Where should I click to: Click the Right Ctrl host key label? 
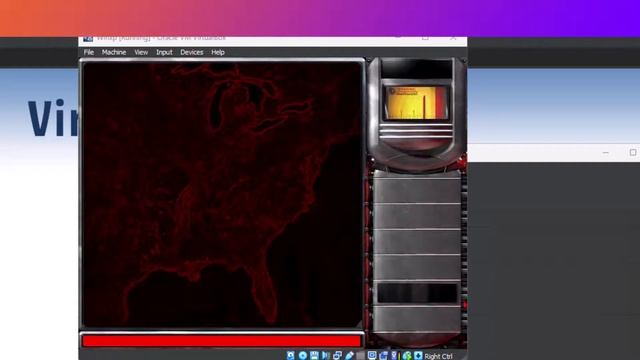438,356
